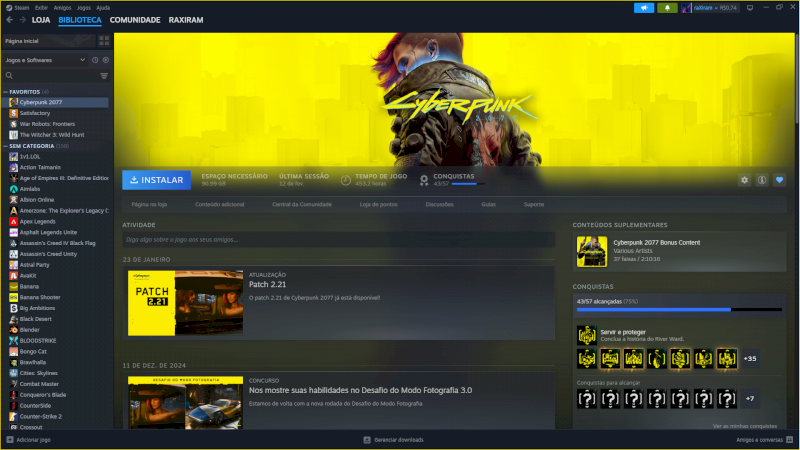Go back with the left arrow

(x=10, y=20)
